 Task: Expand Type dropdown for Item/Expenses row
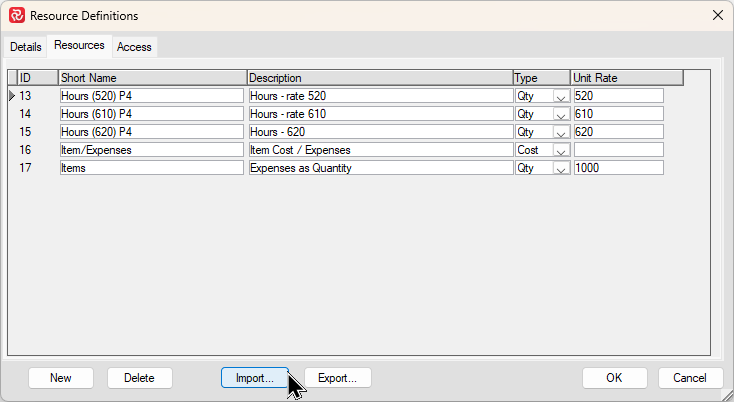coord(560,150)
